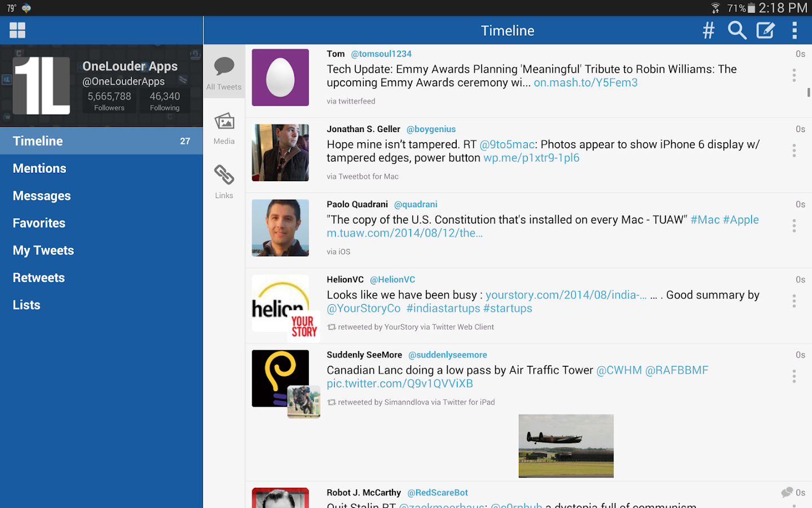The width and height of the screenshot is (812, 508).
Task: Open Lists in sidebar
Action: click(101, 305)
